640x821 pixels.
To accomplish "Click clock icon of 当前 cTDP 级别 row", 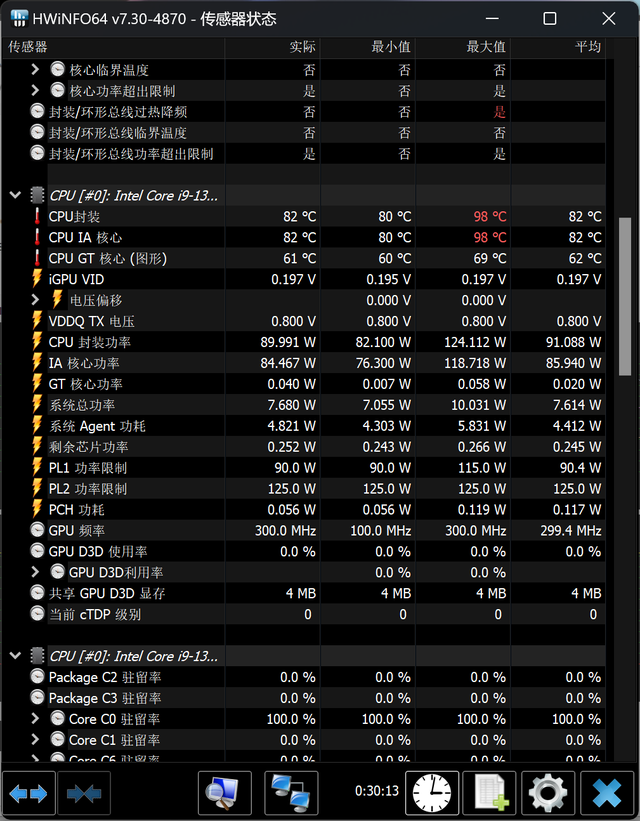I will pos(37,614).
